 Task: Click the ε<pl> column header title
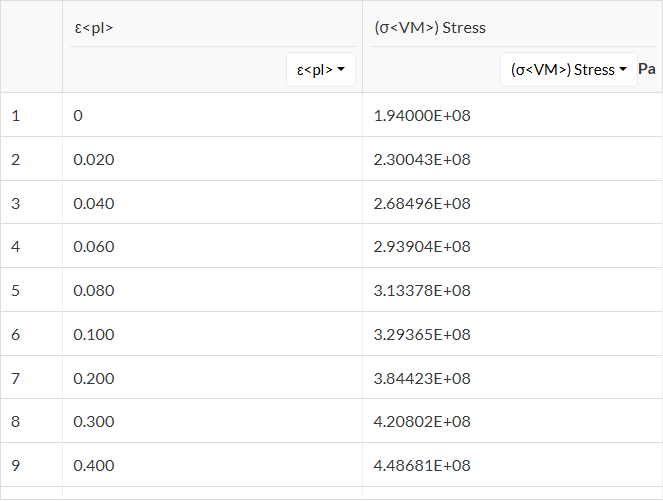93,27
